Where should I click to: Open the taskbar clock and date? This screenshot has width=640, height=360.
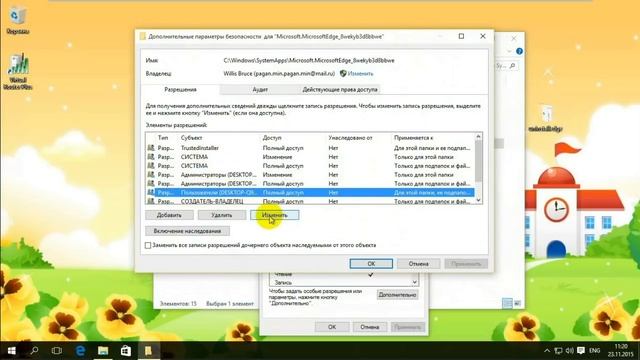[620, 351]
